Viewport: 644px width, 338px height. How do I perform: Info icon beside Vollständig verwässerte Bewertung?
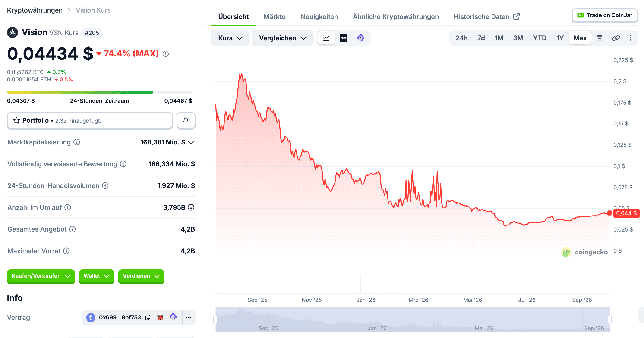tap(123, 164)
